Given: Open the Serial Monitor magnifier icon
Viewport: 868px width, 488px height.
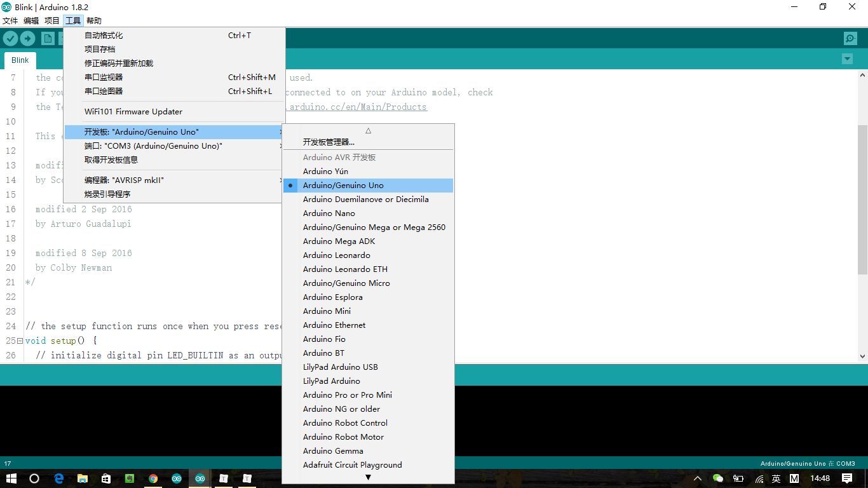Looking at the screenshot, I should tap(850, 39).
